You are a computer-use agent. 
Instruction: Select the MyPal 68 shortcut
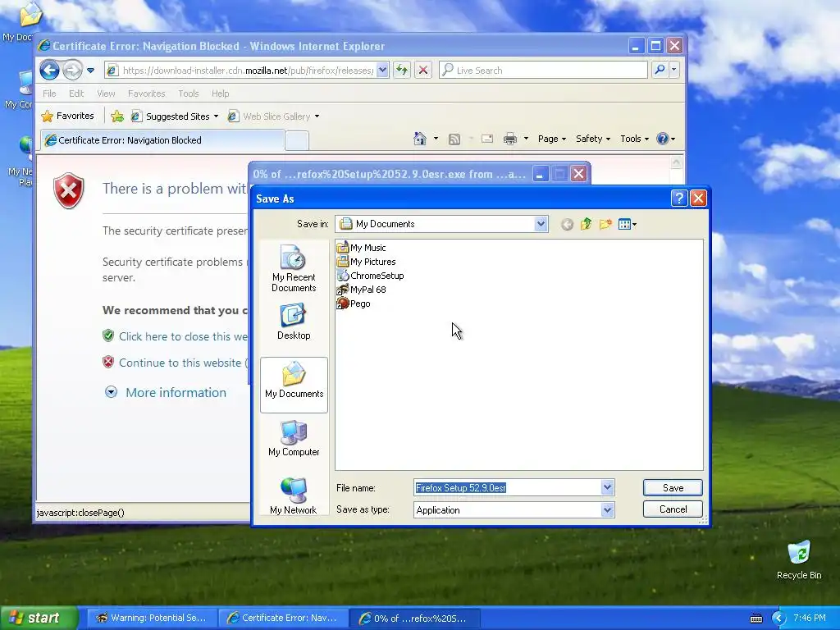tap(361, 290)
